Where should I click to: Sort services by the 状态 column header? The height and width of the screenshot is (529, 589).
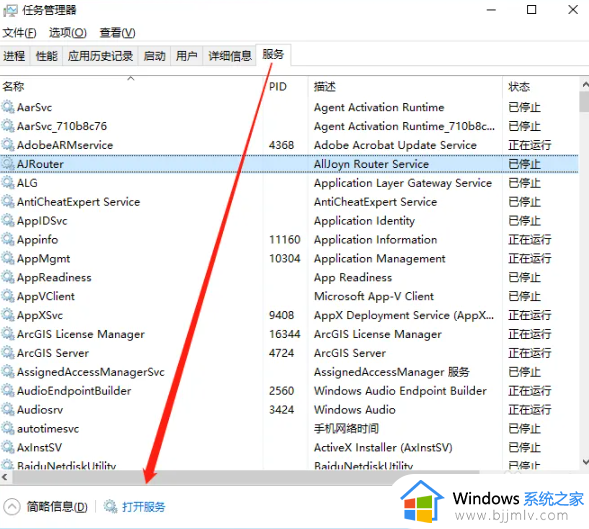pos(540,86)
